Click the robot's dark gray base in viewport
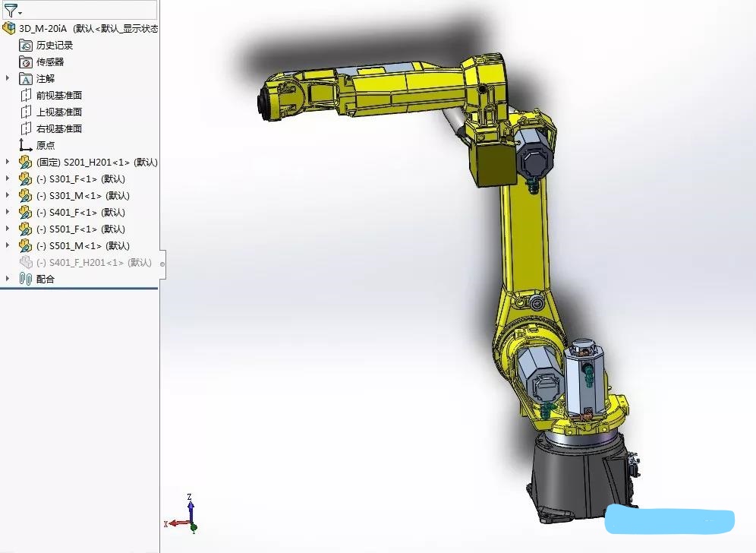The image size is (756, 553). 577,475
